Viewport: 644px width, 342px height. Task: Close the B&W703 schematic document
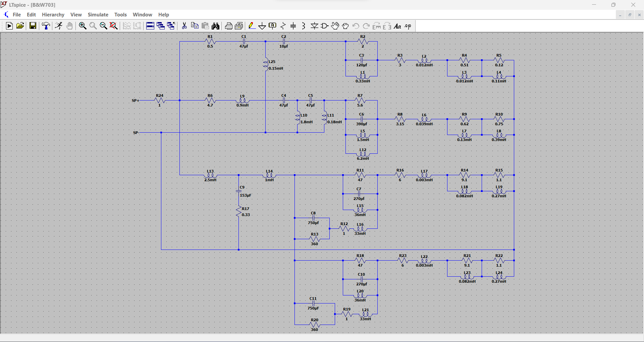click(639, 15)
